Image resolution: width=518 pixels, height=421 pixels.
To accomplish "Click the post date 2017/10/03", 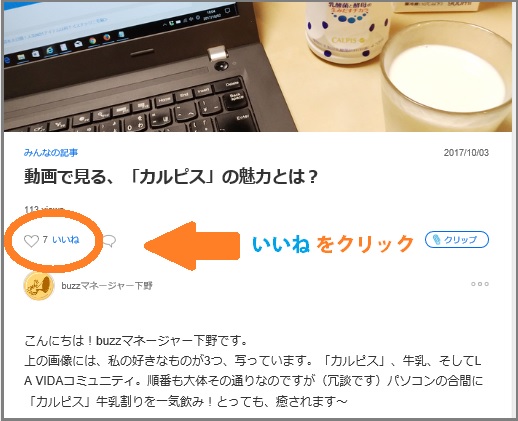I will (x=466, y=153).
